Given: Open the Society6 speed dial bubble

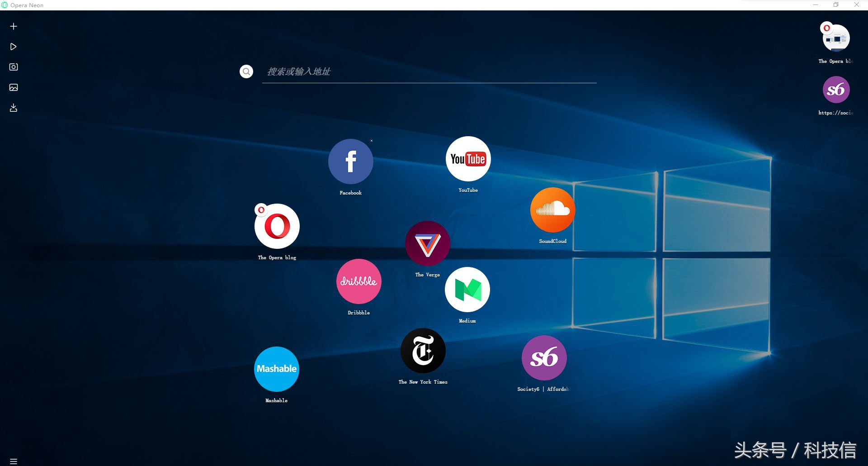Looking at the screenshot, I should point(544,358).
